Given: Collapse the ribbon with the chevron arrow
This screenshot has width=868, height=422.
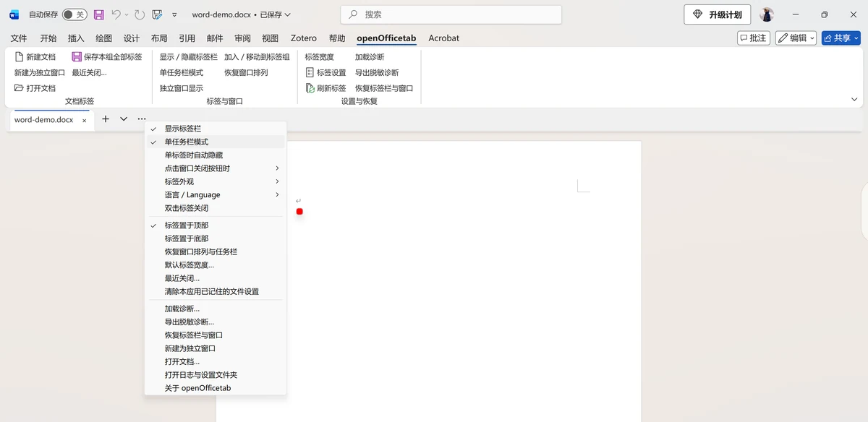Looking at the screenshot, I should coord(854,100).
